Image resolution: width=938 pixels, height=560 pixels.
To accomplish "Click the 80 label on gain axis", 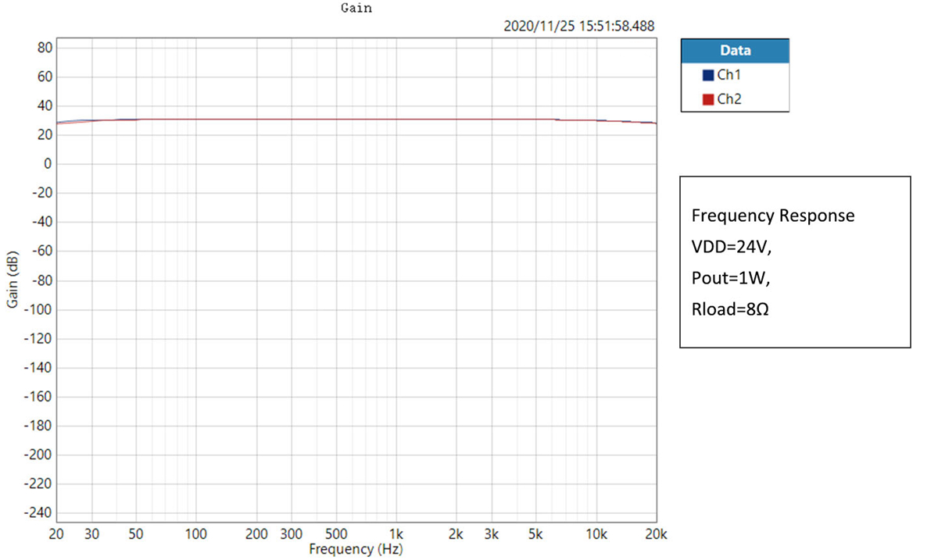I will coord(44,48).
